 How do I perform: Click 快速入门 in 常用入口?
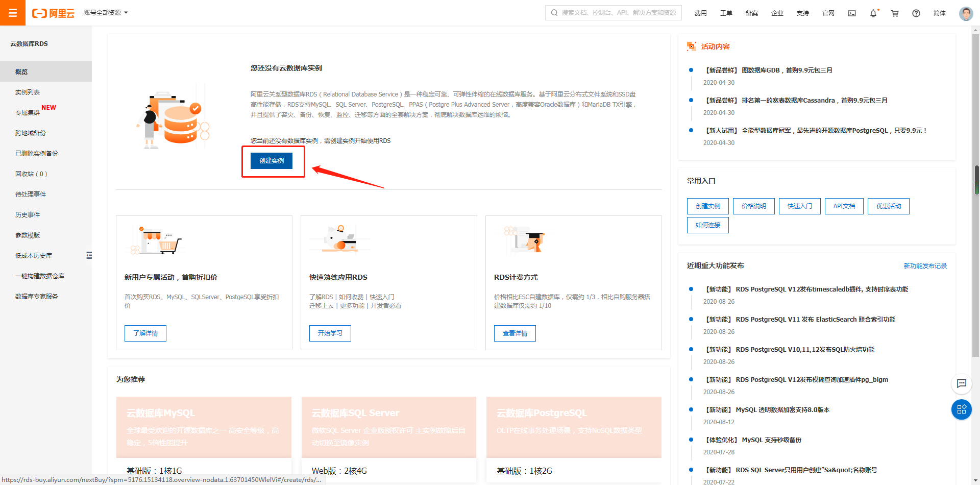click(800, 206)
